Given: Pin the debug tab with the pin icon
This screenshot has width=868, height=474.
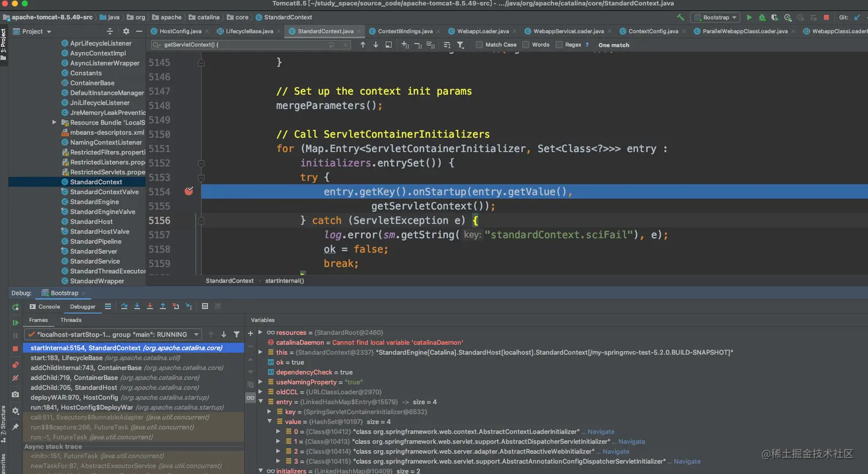Looking at the screenshot, I should (x=15, y=426).
